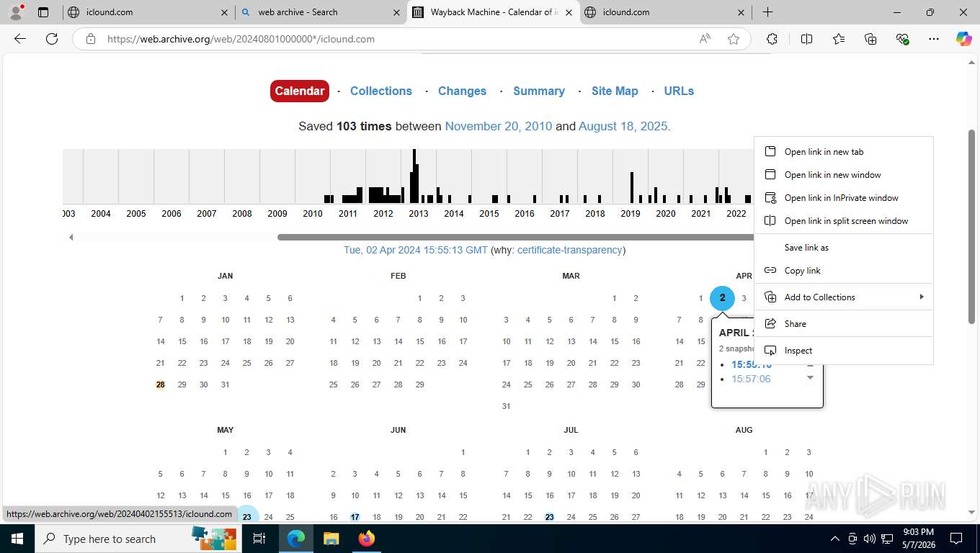Select Save link as
The height and width of the screenshot is (553, 980).
844,248
